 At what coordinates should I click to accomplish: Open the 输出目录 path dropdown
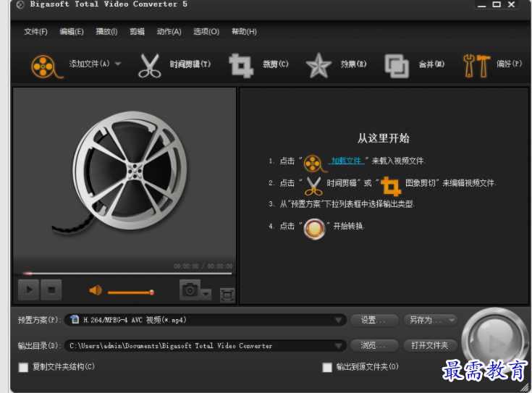click(206, 346)
